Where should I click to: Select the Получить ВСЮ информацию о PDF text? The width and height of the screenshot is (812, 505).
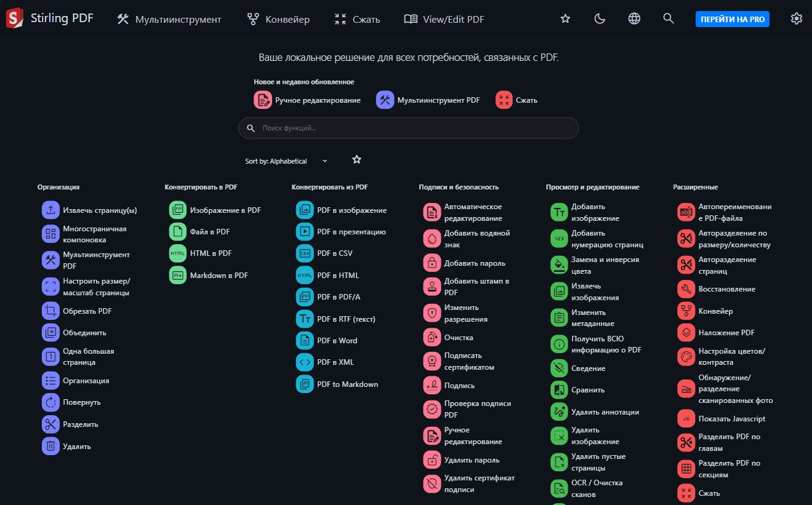606,344
